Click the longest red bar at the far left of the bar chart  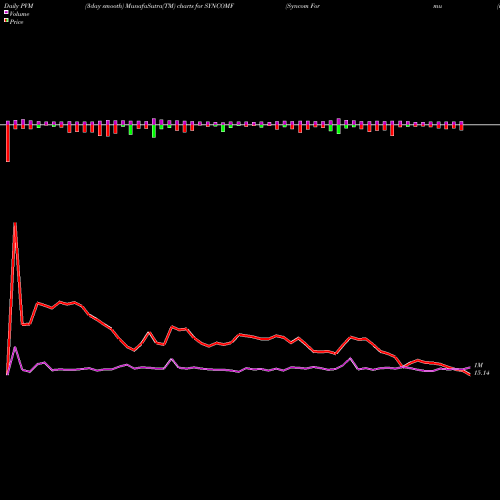pos(8,143)
